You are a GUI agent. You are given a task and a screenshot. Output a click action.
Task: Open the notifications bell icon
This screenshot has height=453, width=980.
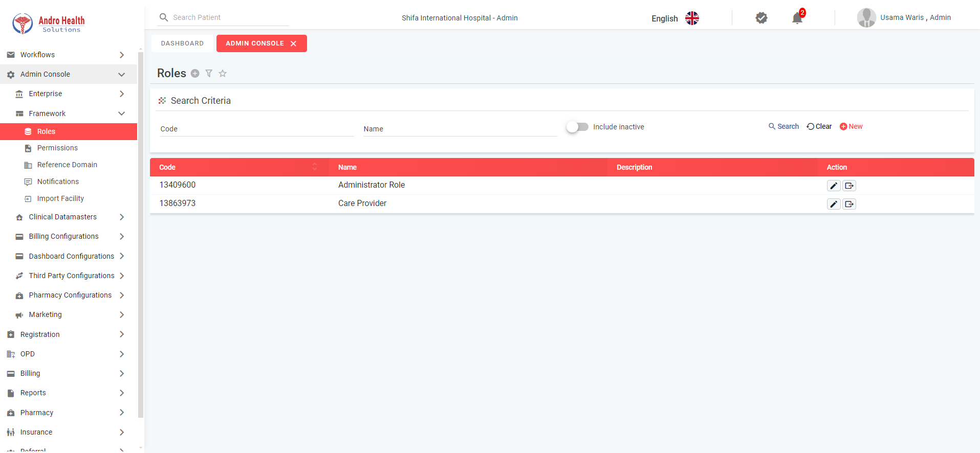[797, 18]
